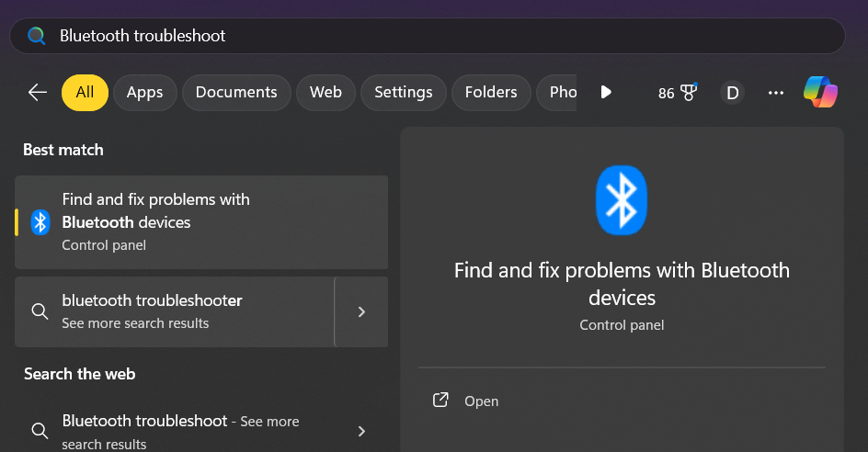The height and width of the screenshot is (452, 868).
Task: Click the search box containing 'Bluetooth troubleshoot'
Action: pyautogui.click(x=427, y=36)
